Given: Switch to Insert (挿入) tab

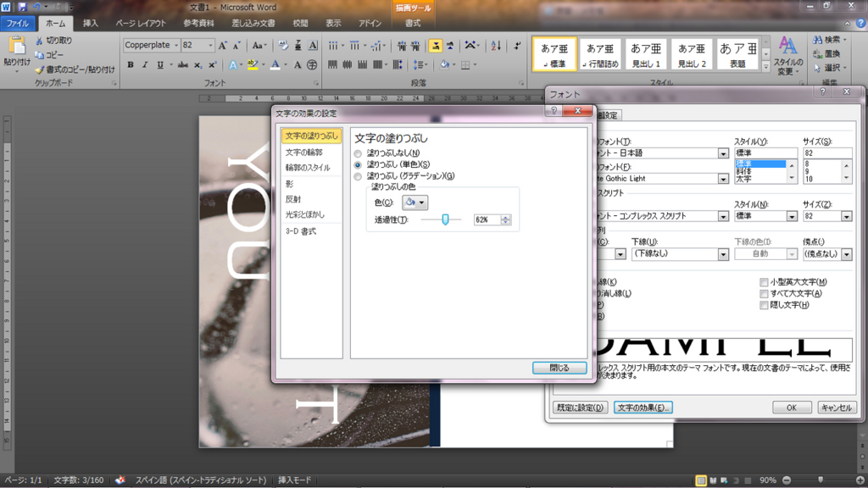Looking at the screenshot, I should tap(90, 23).
